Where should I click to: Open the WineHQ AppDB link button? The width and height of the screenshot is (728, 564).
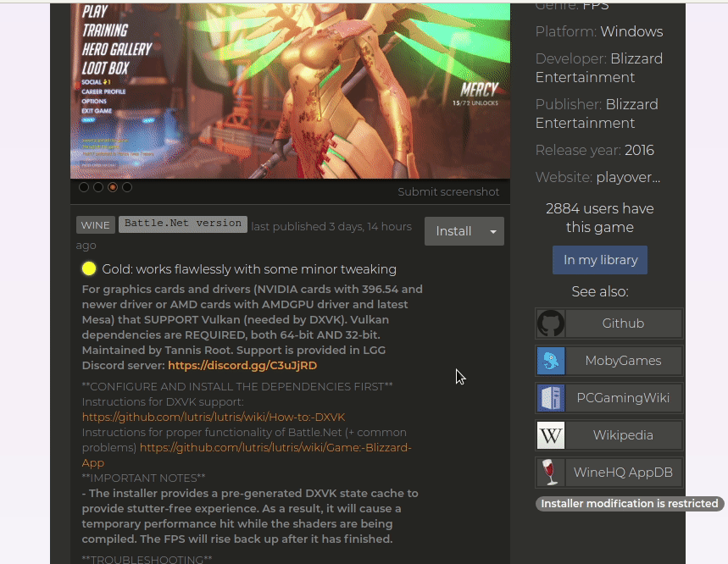pos(623,473)
